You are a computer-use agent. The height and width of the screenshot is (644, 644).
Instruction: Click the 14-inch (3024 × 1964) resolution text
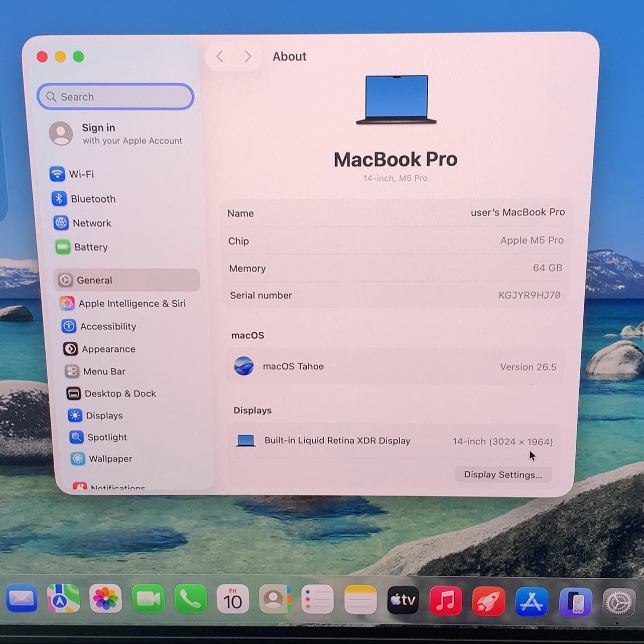tap(502, 442)
